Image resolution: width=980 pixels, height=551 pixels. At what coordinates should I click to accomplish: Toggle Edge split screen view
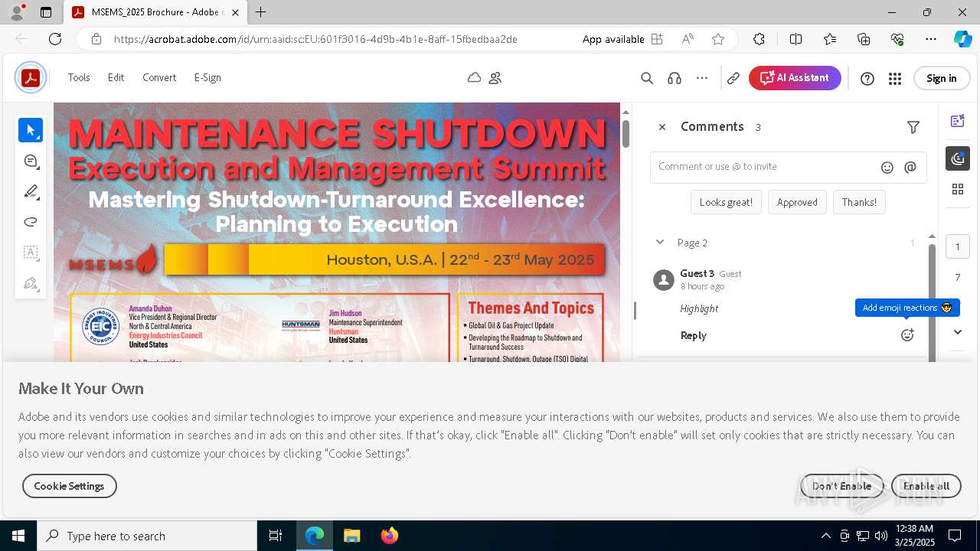click(x=795, y=39)
